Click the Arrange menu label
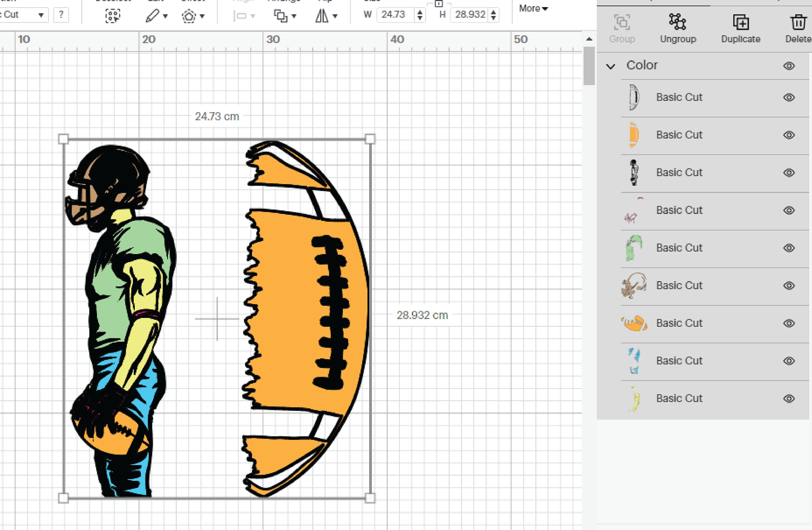812x530 pixels. pyautogui.click(x=284, y=1)
